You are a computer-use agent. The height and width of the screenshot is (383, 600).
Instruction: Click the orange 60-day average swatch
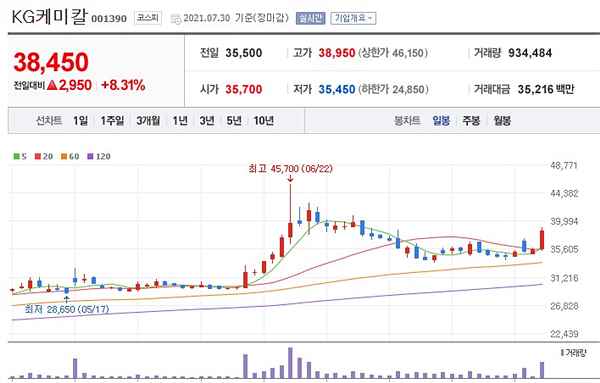click(x=64, y=156)
